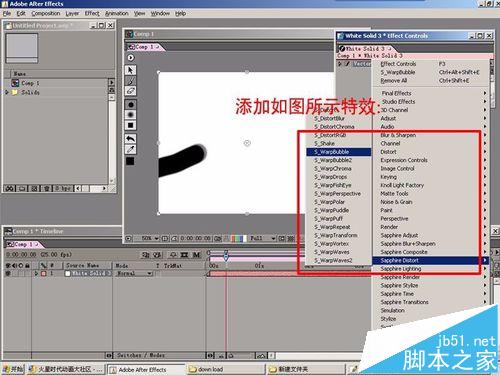
Task: Click the Project panel thumbnail preview
Action: point(22,48)
